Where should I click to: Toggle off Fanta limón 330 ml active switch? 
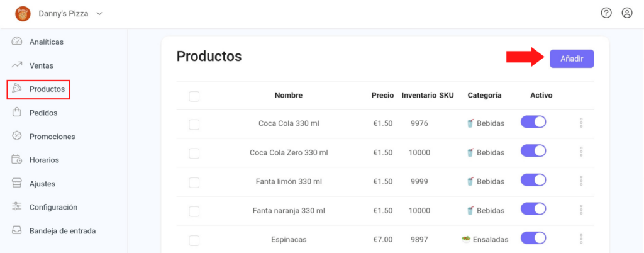click(533, 180)
